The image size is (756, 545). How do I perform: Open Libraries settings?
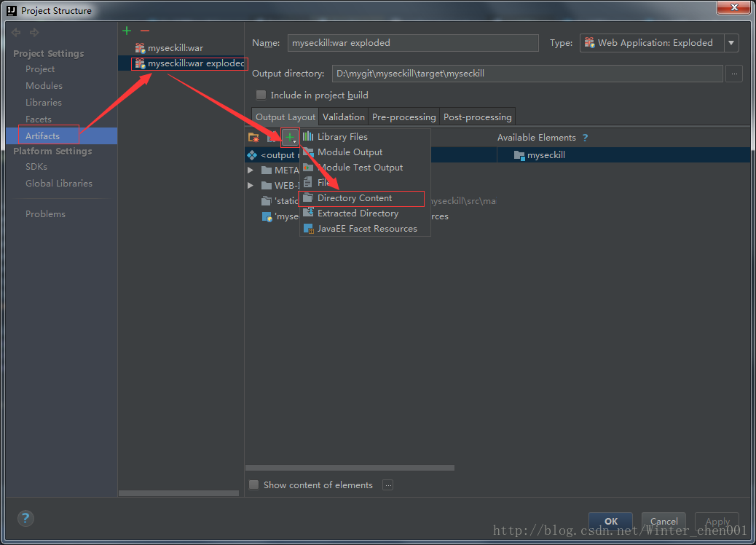pyautogui.click(x=44, y=102)
